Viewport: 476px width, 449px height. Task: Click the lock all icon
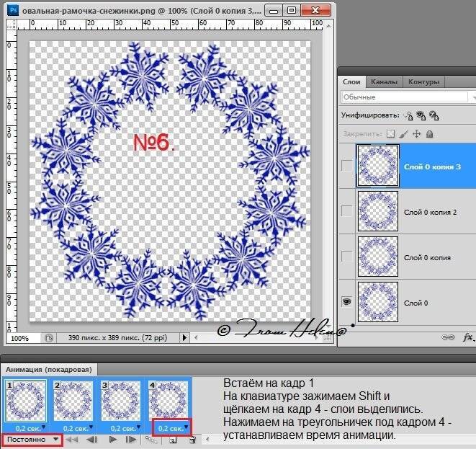(429, 133)
